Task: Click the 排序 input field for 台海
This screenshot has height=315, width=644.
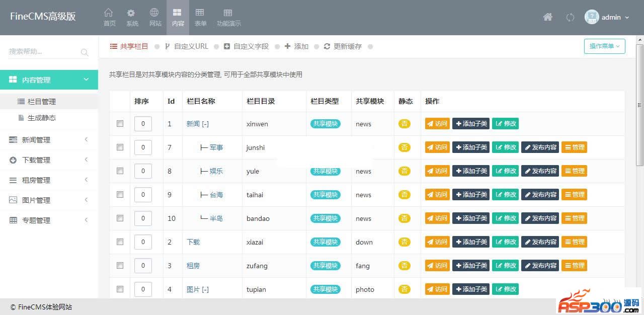Action: click(143, 195)
